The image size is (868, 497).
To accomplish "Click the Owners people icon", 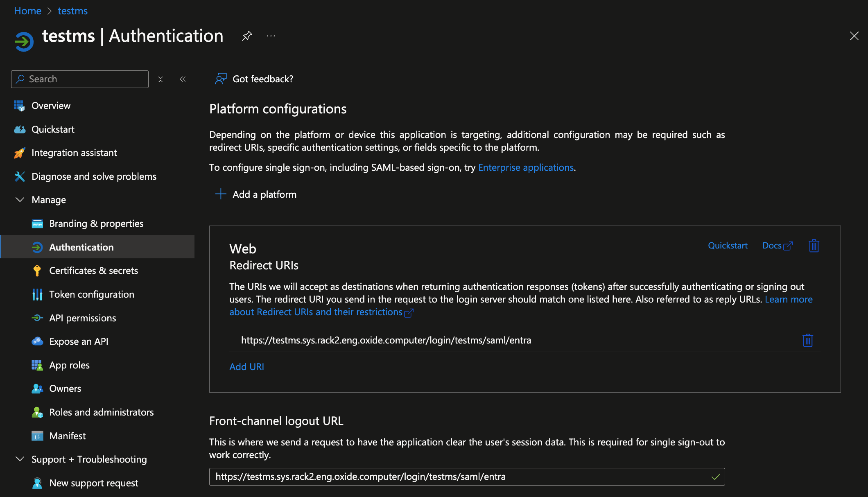I will tap(37, 389).
